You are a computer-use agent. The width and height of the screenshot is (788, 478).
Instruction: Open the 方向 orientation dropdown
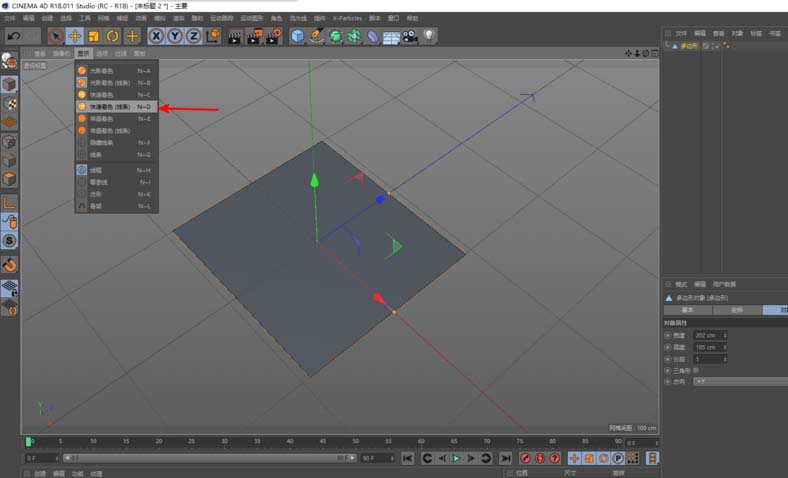tap(740, 381)
